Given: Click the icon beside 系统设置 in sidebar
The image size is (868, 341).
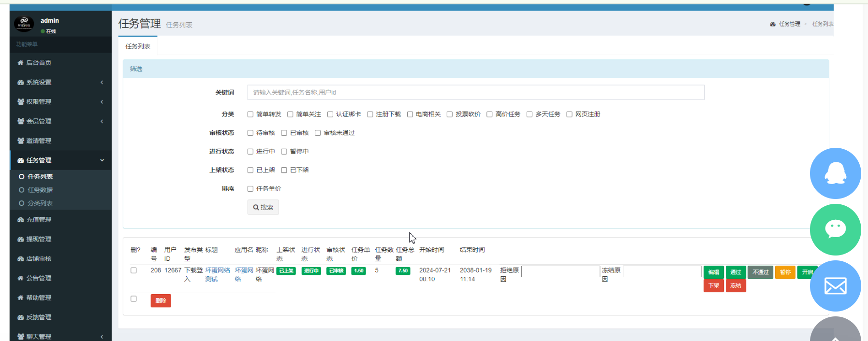Looking at the screenshot, I should coord(20,83).
